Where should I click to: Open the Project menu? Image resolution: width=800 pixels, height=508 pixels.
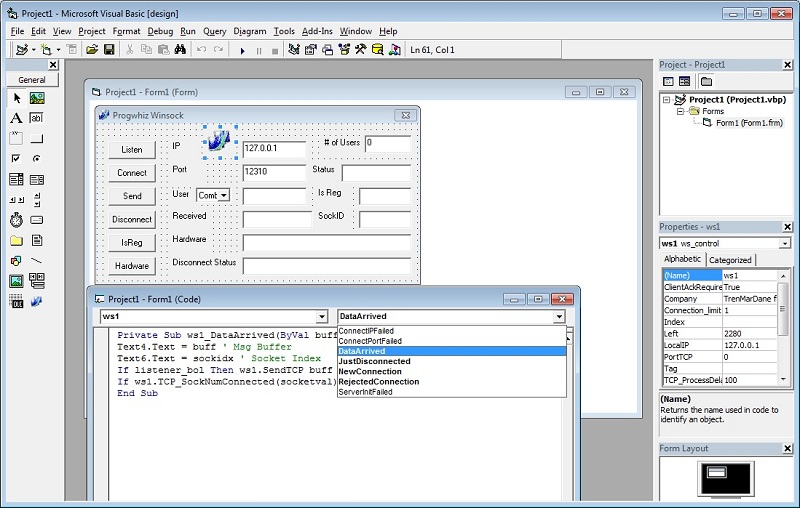(92, 31)
